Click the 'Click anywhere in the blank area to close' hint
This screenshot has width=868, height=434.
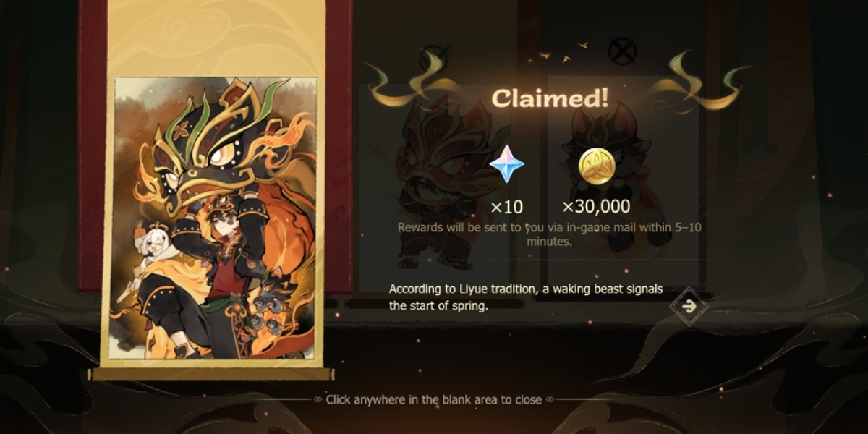(x=434, y=399)
